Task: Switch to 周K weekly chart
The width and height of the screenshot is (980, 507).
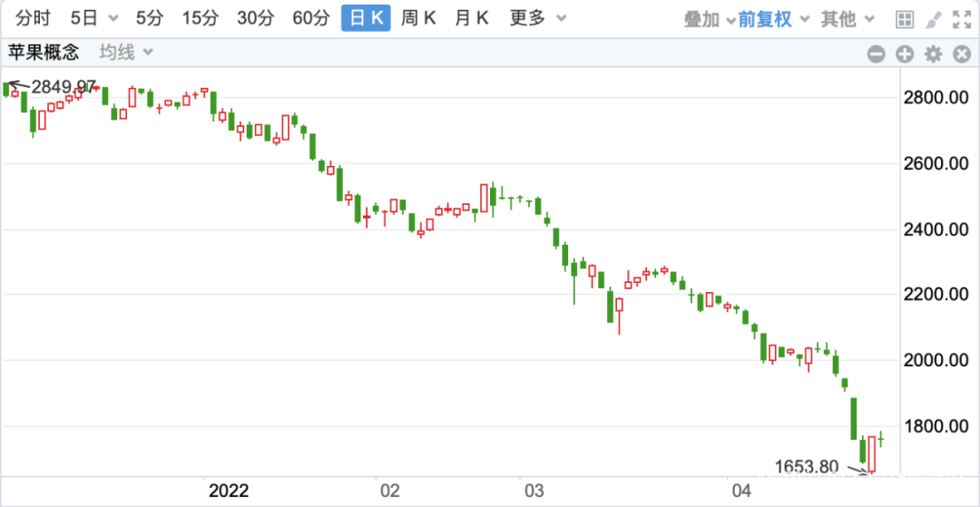Action: point(418,18)
